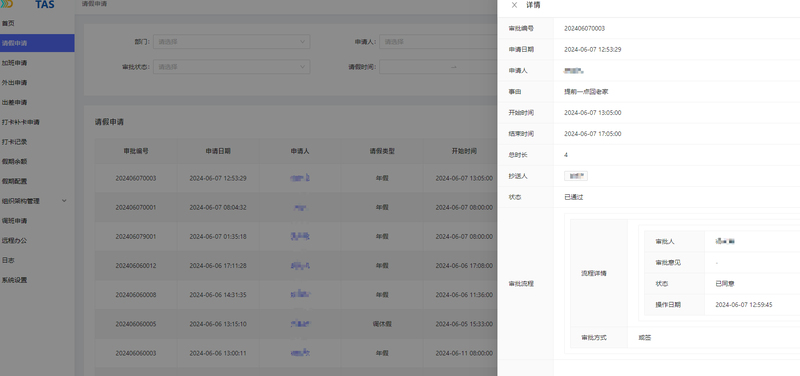The height and width of the screenshot is (376, 800).
Task: Open the 申请人 select field
Action: [x=439, y=42]
